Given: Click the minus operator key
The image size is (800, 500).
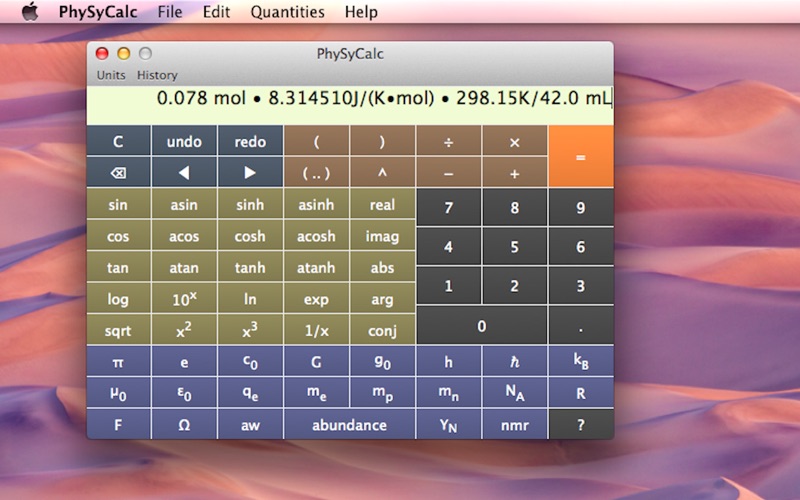Looking at the screenshot, I should click(x=448, y=173).
